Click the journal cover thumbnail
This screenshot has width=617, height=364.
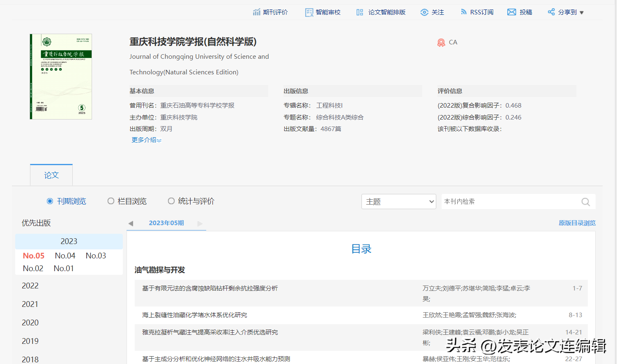(61, 77)
